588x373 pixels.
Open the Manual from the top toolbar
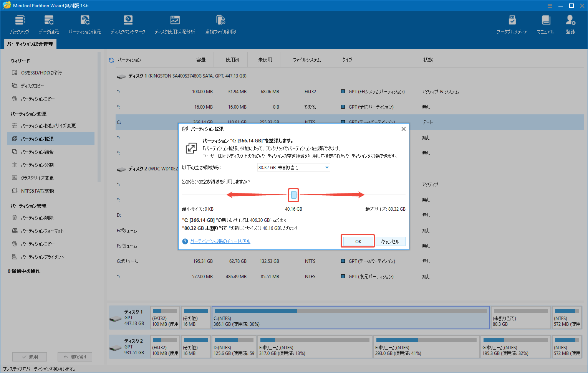(545, 24)
